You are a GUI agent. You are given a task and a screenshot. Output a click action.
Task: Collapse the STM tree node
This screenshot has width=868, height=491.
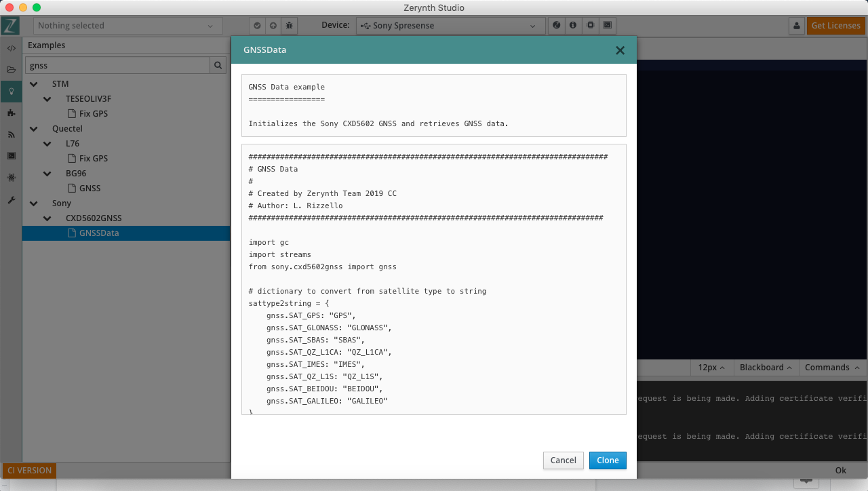point(34,84)
